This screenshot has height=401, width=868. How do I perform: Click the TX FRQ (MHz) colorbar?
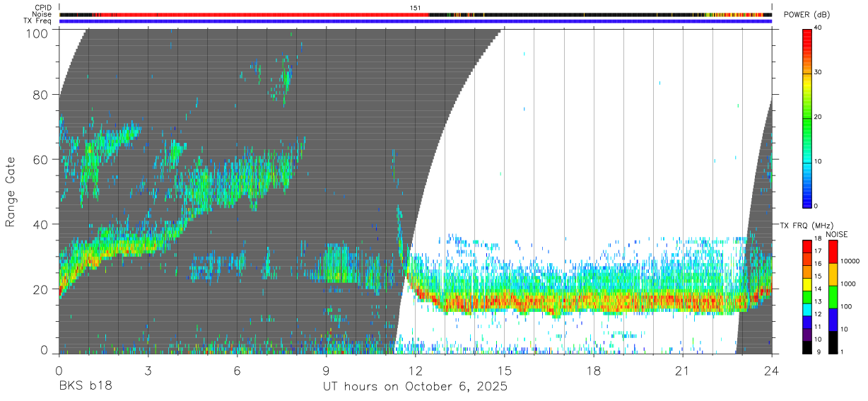(807, 296)
